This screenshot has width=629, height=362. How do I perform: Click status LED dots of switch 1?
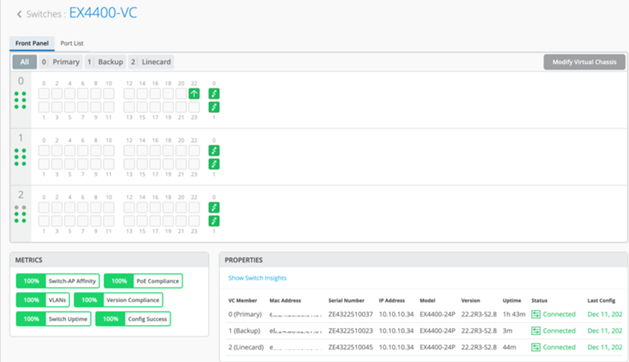(x=20, y=157)
